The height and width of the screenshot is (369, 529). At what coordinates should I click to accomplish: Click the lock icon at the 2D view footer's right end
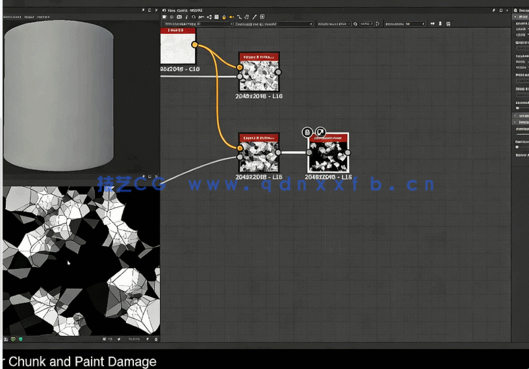click(156, 339)
